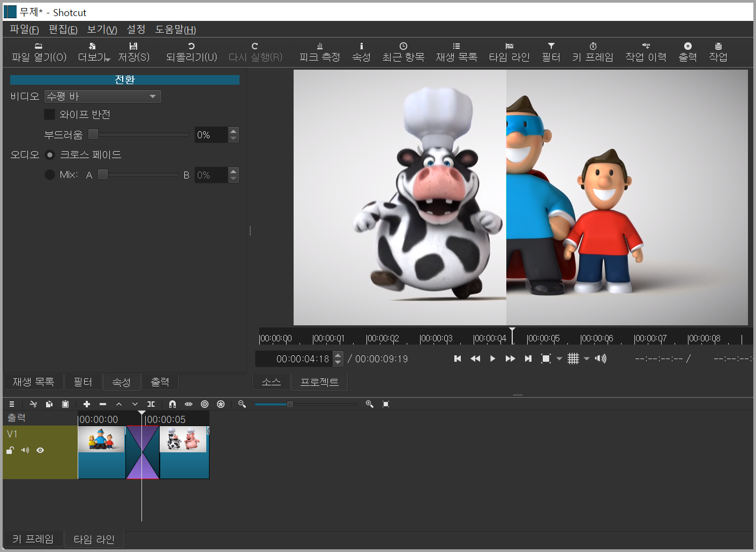
Task: Open the video transition type dropdown
Action: click(x=103, y=96)
